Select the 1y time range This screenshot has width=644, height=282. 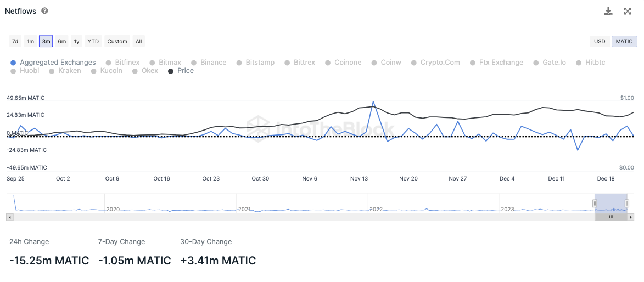click(x=76, y=41)
